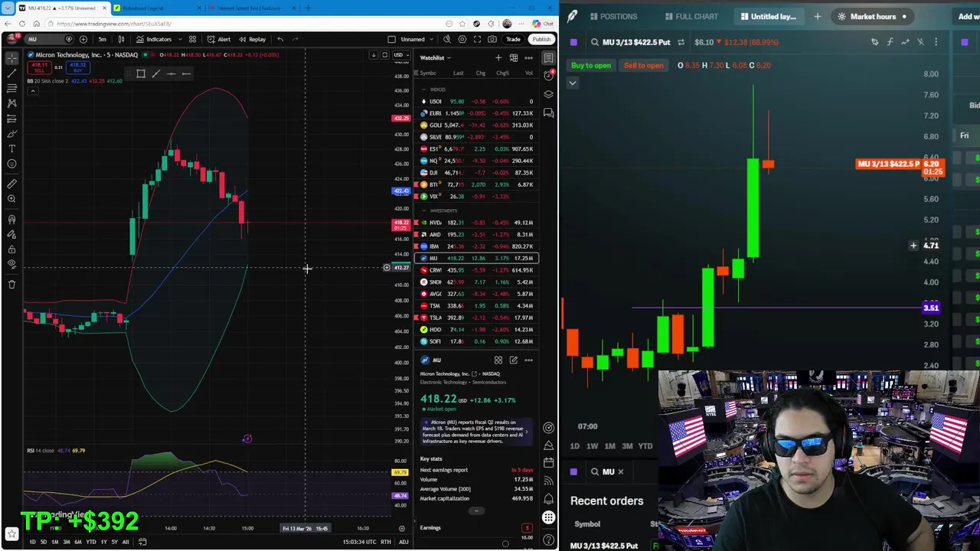Enter fullscreen mode on TradingView chart
The width and height of the screenshot is (980, 551).
477,39
